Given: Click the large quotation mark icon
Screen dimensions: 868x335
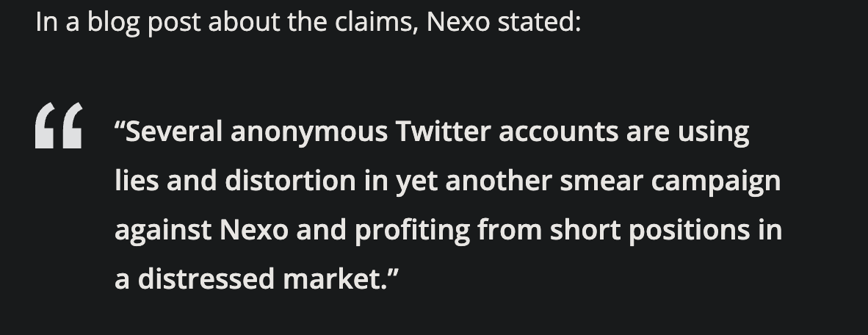Looking at the screenshot, I should 59,126.
